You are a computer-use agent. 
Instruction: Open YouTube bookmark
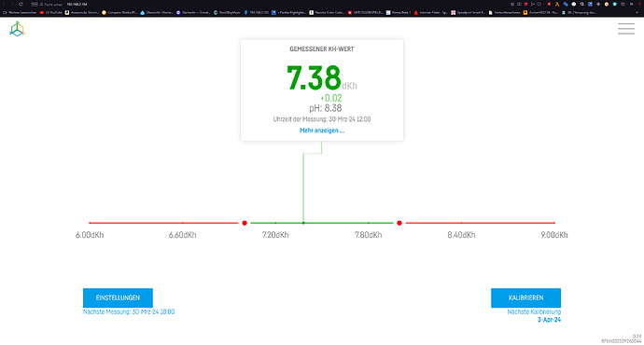pos(51,13)
